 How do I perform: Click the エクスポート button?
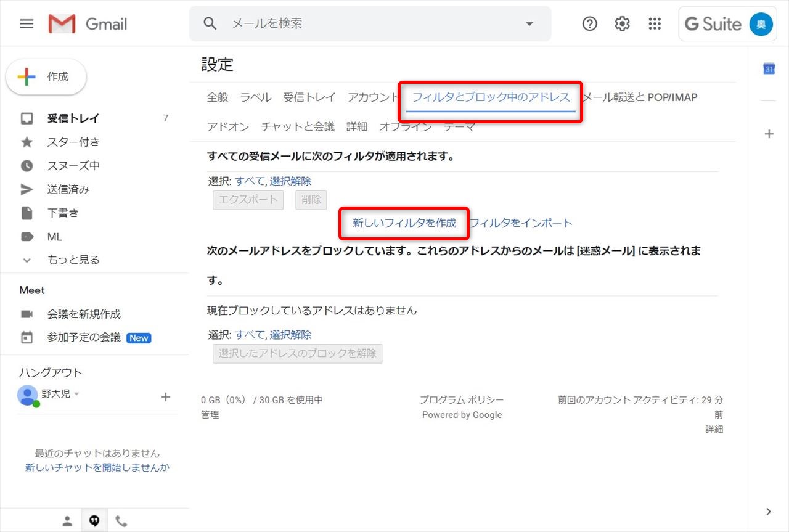point(248,200)
